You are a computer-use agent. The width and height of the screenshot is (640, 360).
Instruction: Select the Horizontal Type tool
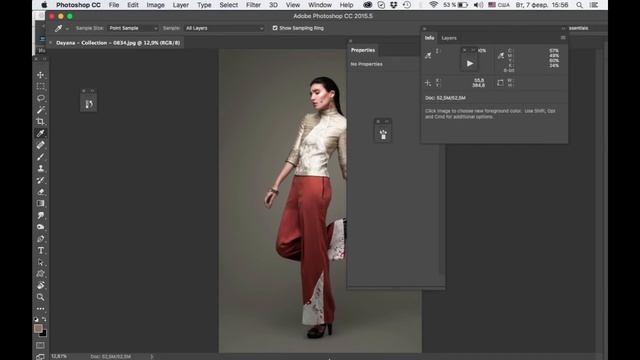click(x=40, y=251)
